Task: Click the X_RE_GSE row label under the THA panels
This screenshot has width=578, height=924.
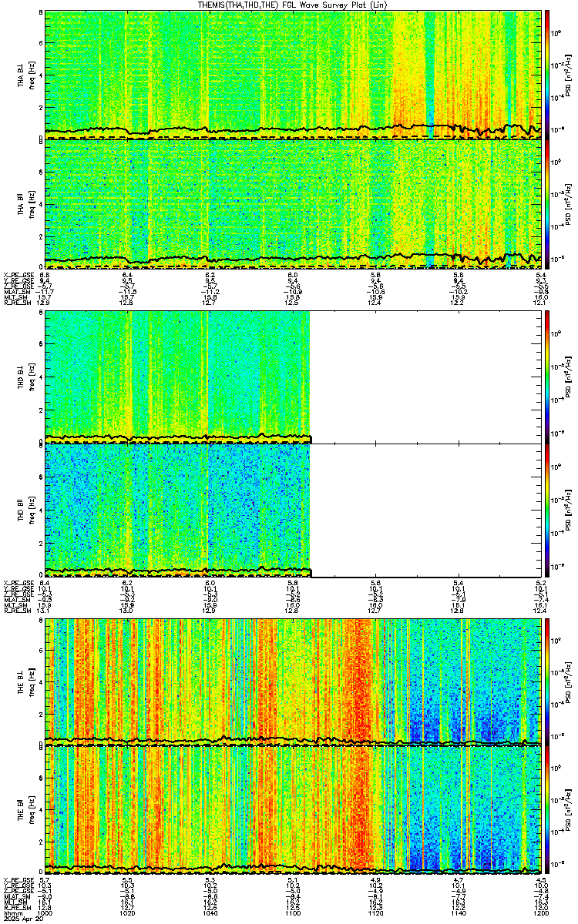Action: [x=15, y=275]
